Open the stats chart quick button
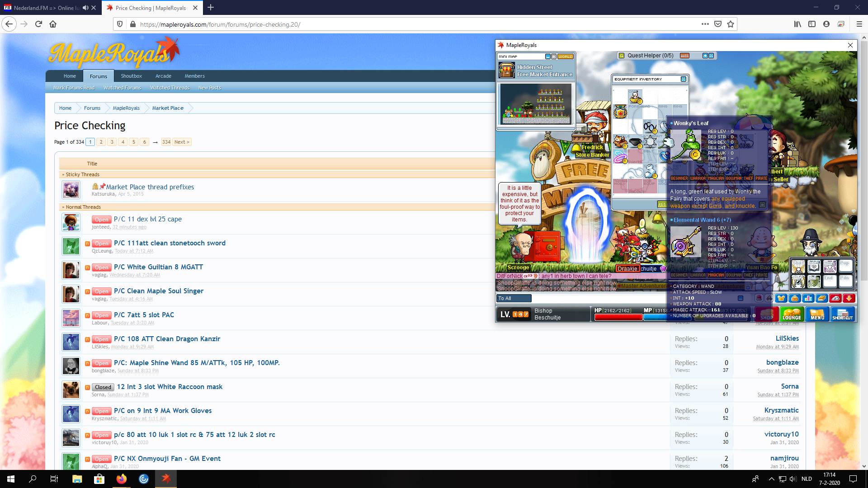This screenshot has width=868, height=488. 808,298
